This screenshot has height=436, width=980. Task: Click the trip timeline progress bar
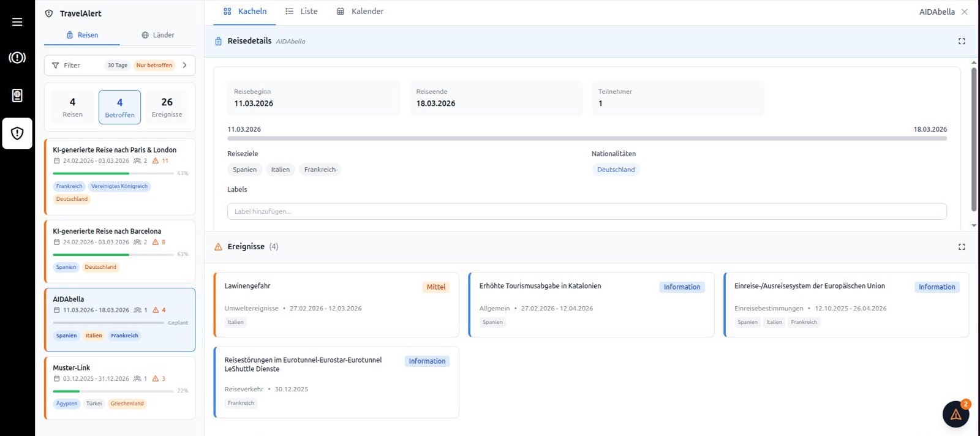click(587, 138)
